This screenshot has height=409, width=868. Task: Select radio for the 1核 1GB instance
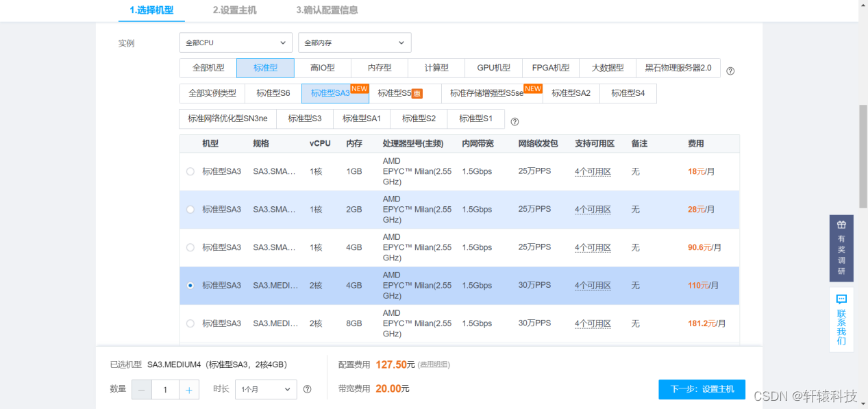pos(190,171)
